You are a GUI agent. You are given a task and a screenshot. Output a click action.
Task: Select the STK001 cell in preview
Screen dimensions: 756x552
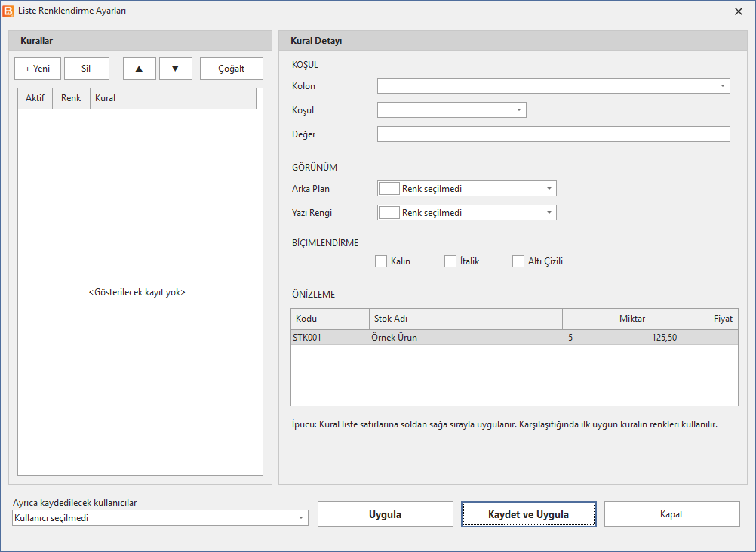point(330,338)
